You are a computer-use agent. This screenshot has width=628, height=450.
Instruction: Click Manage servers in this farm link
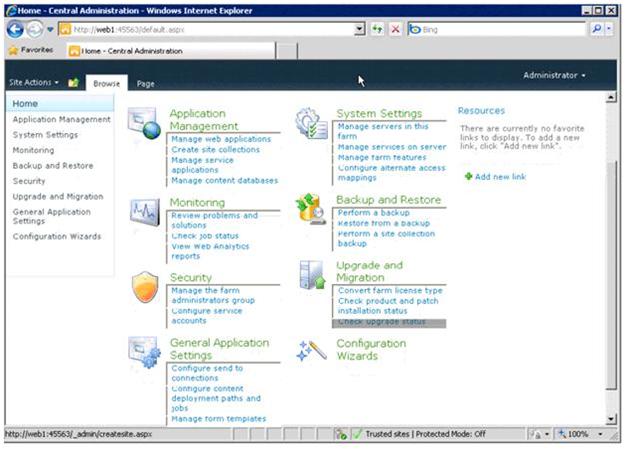coord(383,131)
